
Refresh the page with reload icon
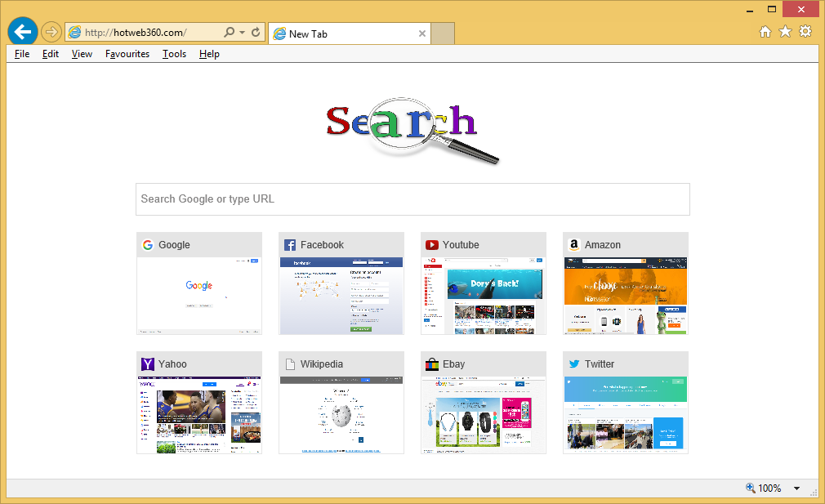click(256, 32)
